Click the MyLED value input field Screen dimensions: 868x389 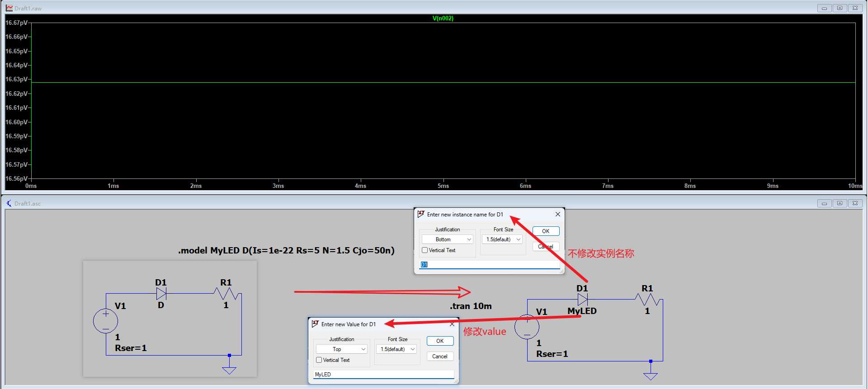[x=384, y=375]
